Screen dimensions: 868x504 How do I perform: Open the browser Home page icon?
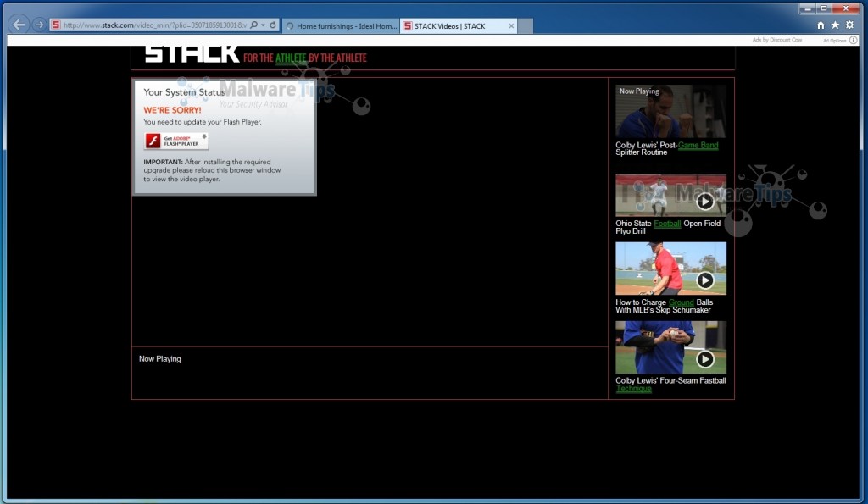point(820,25)
